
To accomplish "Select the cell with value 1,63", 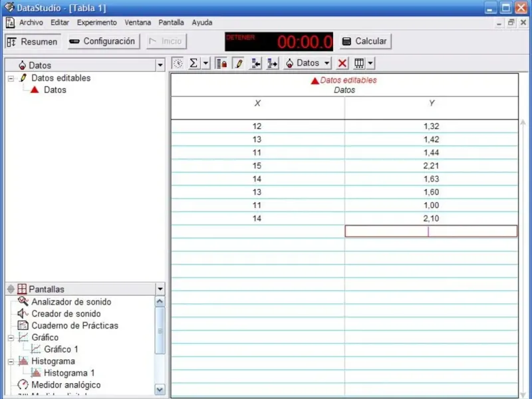I will pos(431,179).
